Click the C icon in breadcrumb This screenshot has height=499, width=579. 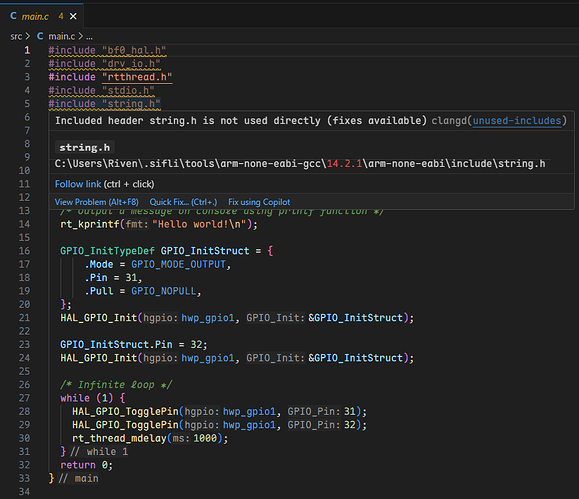(40, 36)
